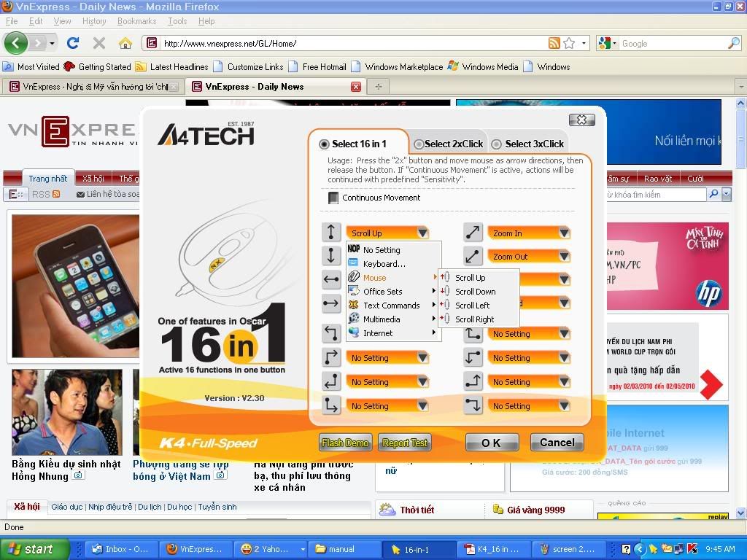The image size is (747, 560).
Task: Click the website search magnifier icon
Action: coord(713,194)
